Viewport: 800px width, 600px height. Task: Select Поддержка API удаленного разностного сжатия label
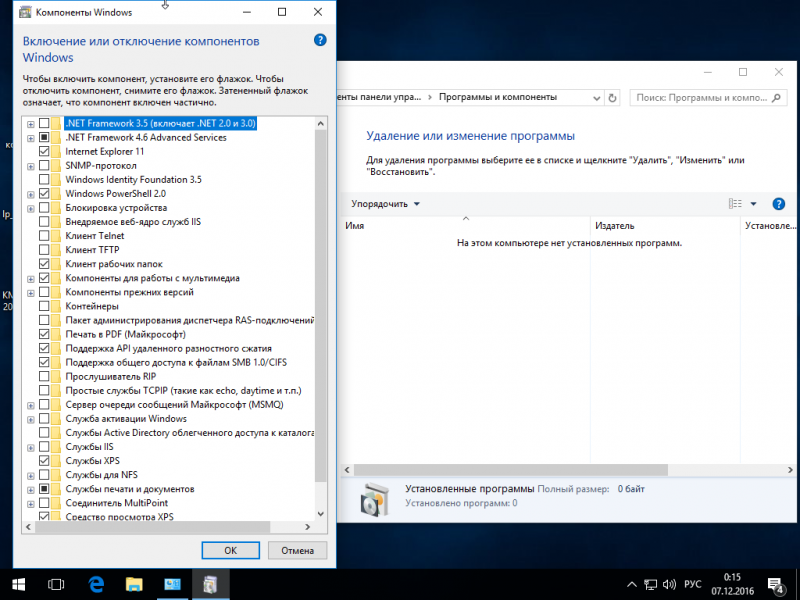169,348
